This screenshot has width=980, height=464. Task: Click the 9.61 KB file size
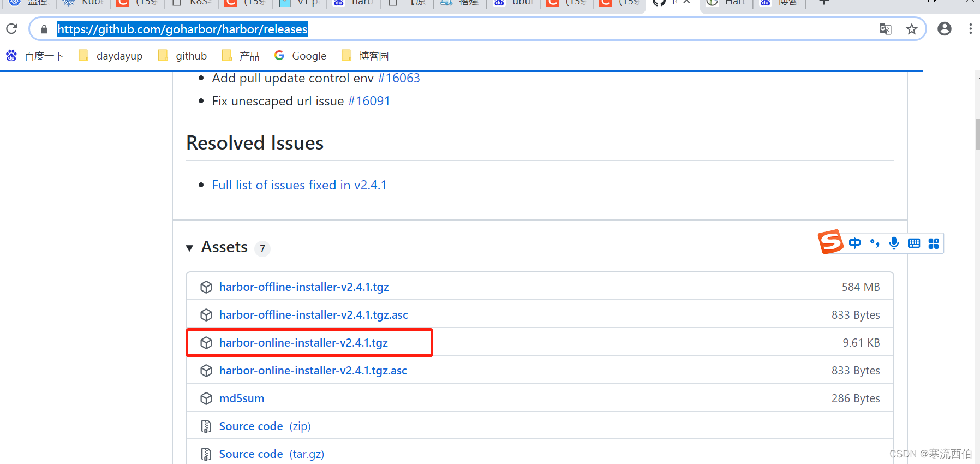(x=861, y=343)
